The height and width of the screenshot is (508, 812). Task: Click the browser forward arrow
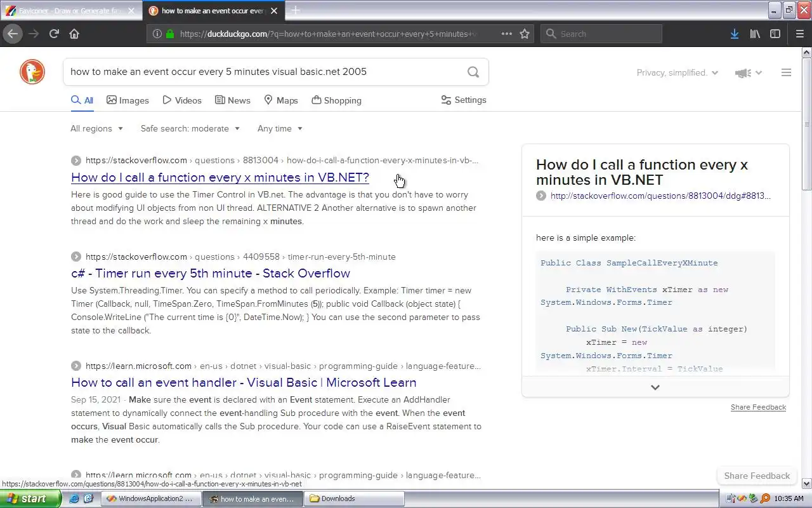(x=34, y=34)
